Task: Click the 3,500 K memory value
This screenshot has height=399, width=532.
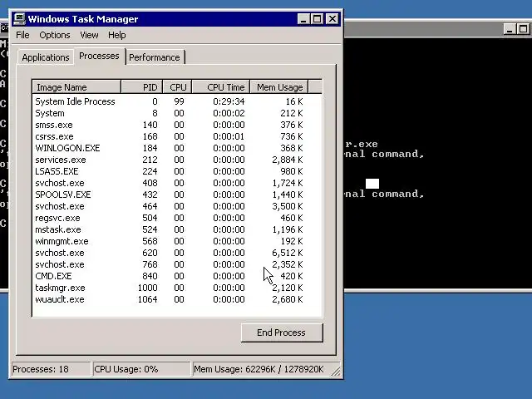Action: 288,206
